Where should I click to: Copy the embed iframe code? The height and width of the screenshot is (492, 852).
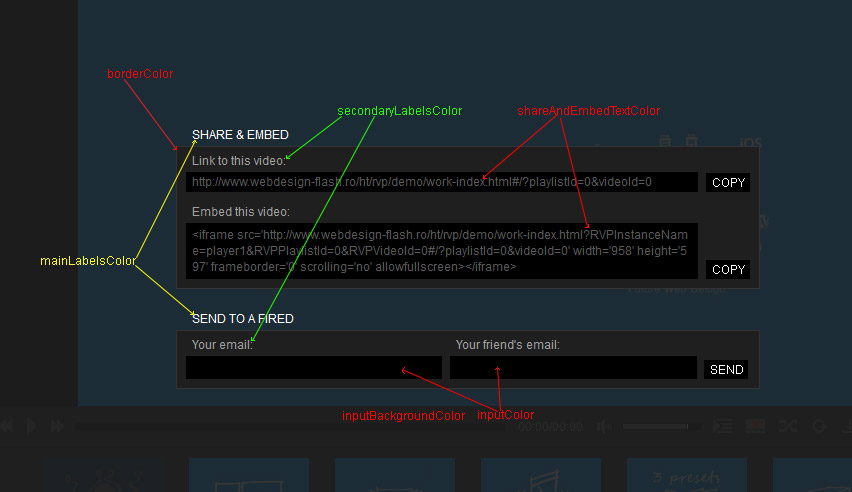coord(728,269)
